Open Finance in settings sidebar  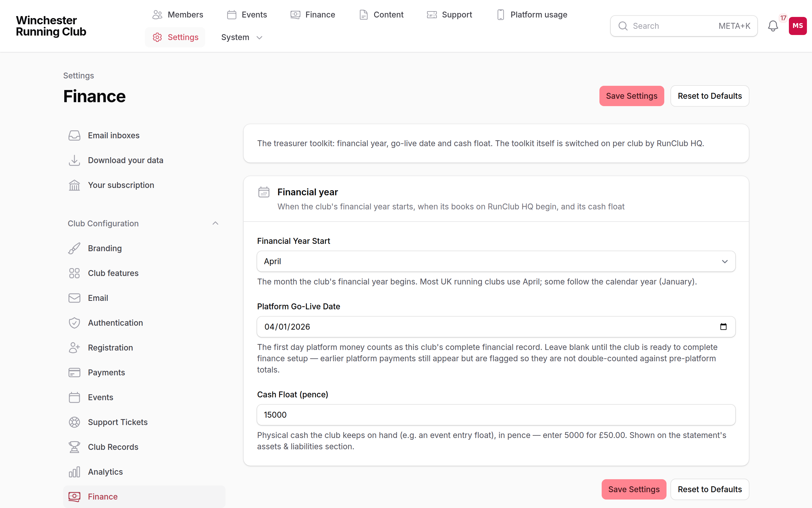(x=144, y=497)
